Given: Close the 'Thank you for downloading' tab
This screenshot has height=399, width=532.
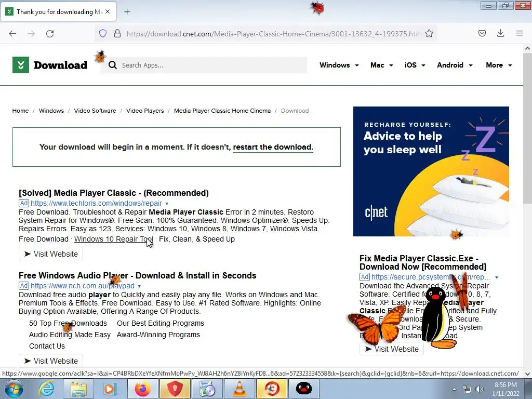Looking at the screenshot, I should [108, 11].
